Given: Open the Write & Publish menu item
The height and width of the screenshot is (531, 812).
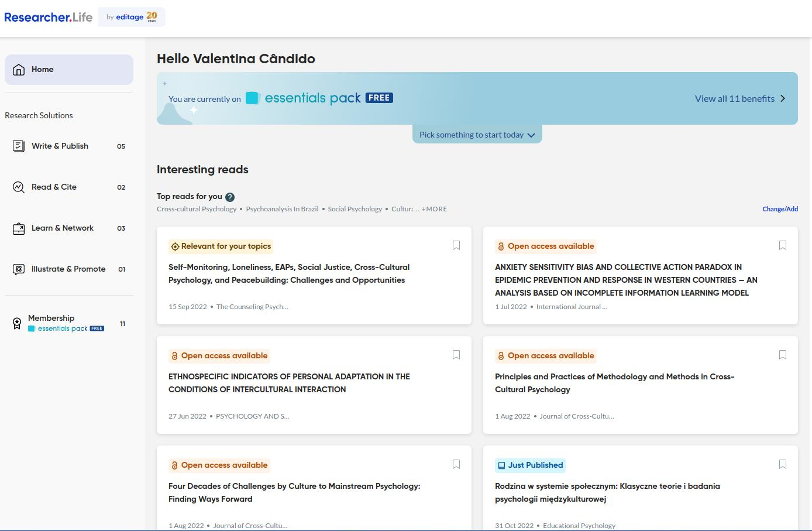Looking at the screenshot, I should click(60, 146).
